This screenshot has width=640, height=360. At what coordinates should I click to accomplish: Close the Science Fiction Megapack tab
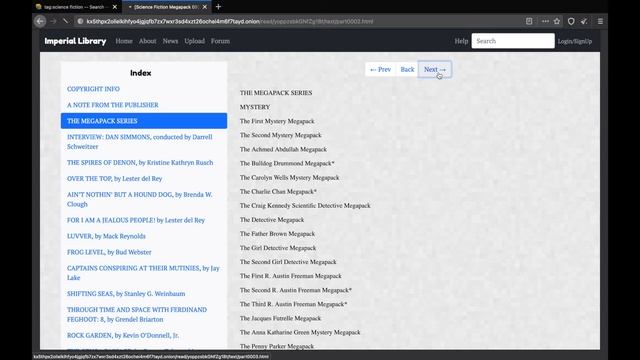(x=205, y=7)
